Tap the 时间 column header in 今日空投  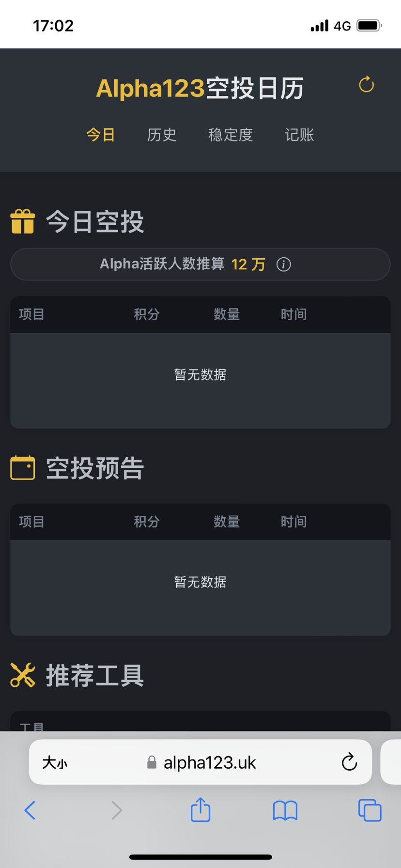293,314
